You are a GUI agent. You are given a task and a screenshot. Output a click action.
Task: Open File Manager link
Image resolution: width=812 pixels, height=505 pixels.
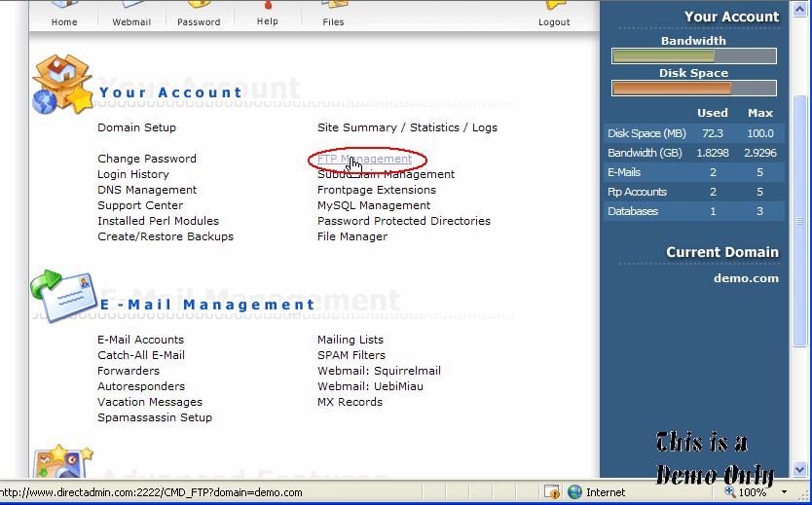point(352,235)
